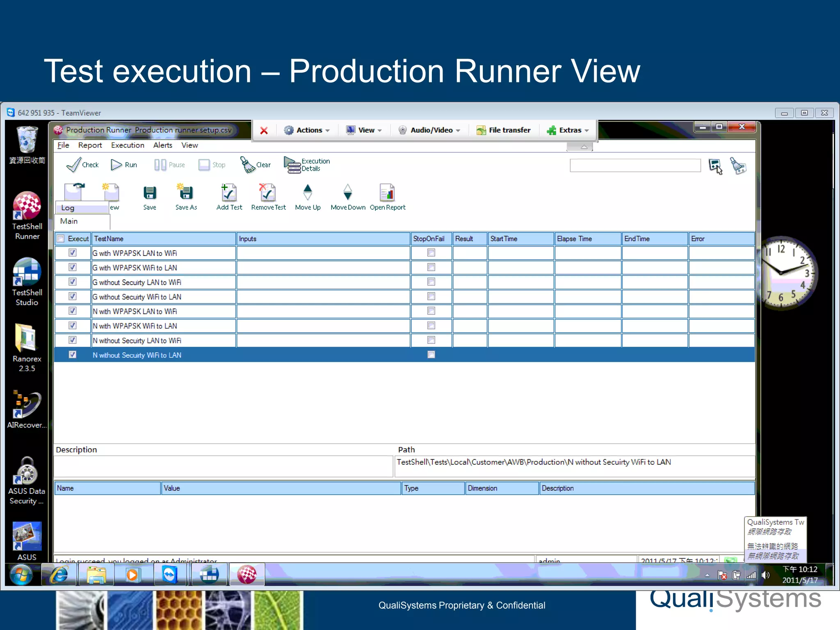Click TeamViewer icon in the taskbar
Image resolution: width=840 pixels, height=630 pixels.
pos(169,575)
